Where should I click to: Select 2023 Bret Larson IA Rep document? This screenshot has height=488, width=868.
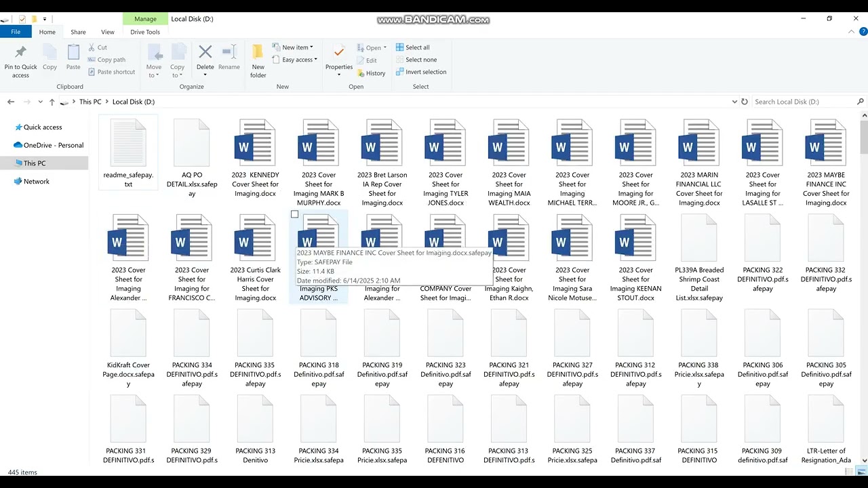point(382,162)
